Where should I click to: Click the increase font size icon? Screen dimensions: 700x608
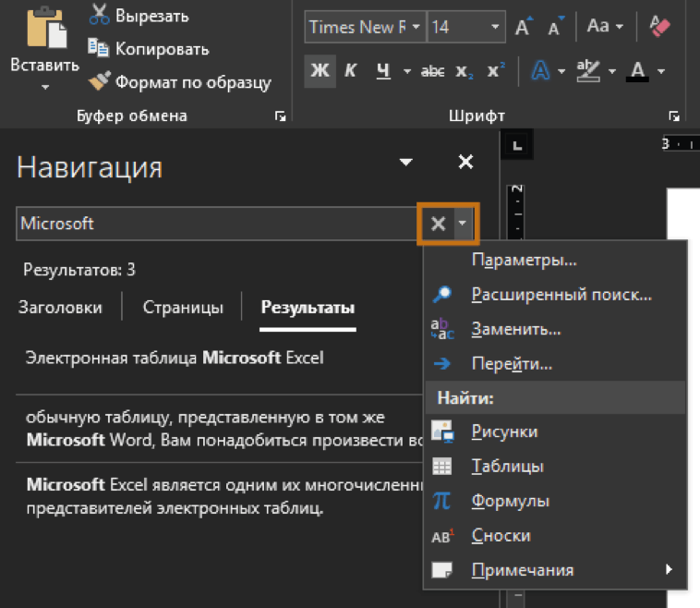pos(523,27)
